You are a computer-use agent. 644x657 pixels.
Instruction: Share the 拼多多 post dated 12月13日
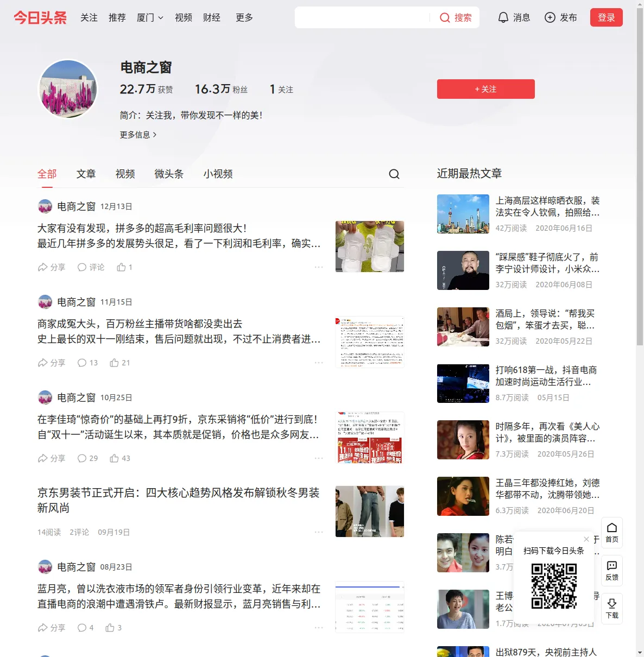click(52, 267)
